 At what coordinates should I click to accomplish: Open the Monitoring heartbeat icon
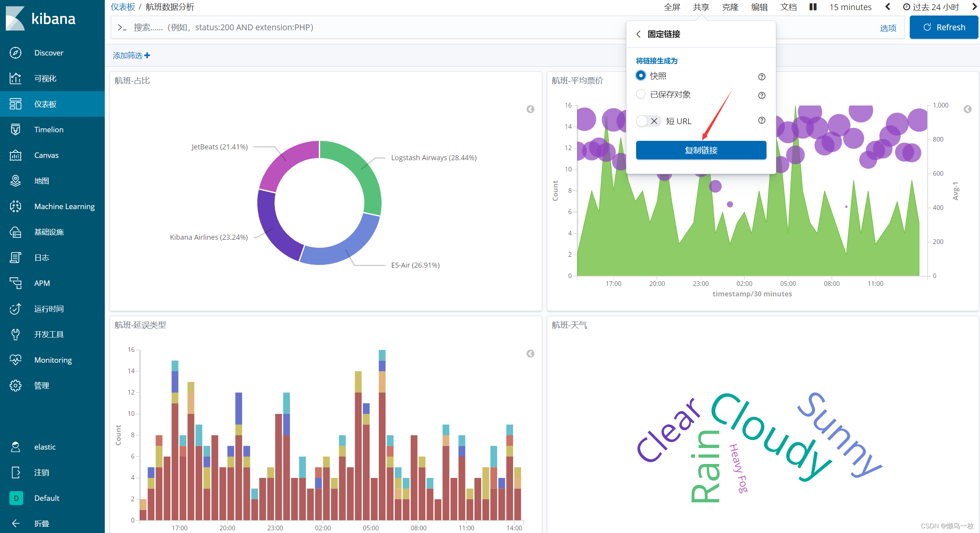[16, 360]
